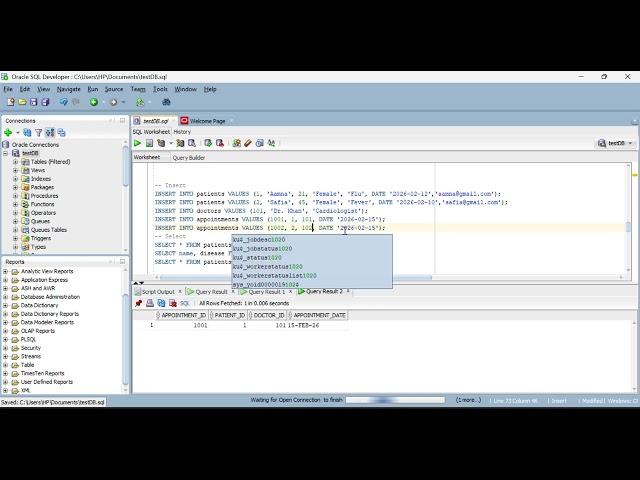Click the New file icon in main toolbar
Image resolution: width=640 pixels, height=480 pixels.
point(11,102)
